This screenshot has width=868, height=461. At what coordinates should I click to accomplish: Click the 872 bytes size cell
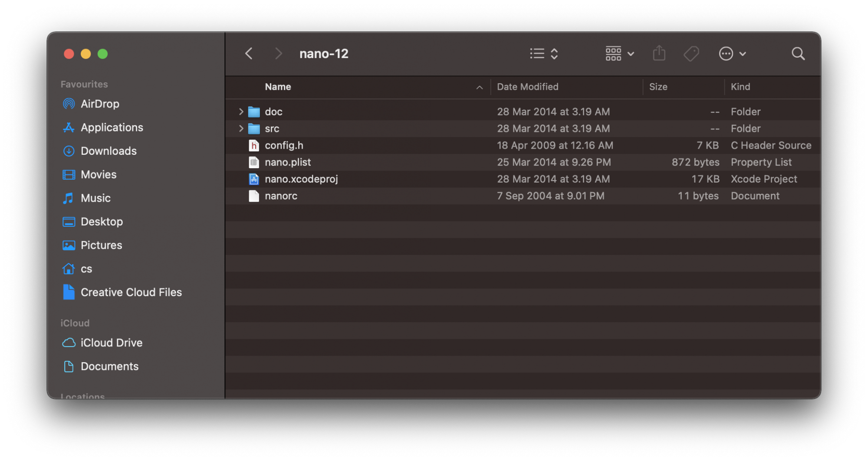(x=695, y=162)
